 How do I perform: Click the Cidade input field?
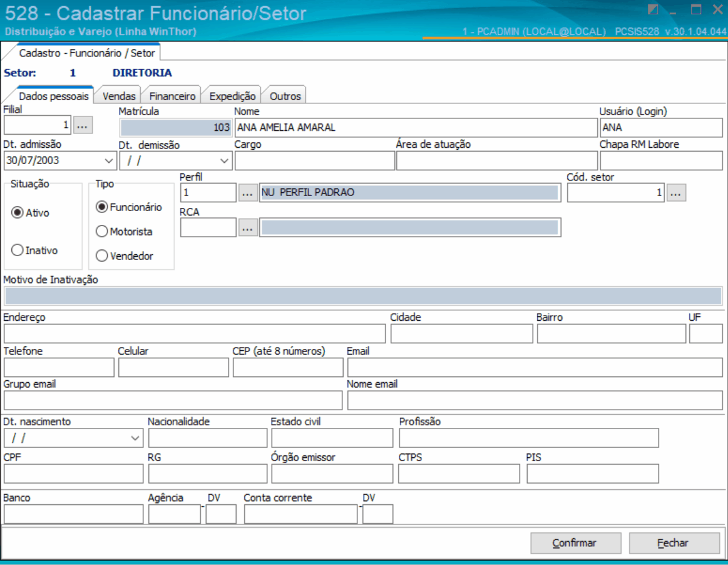tap(461, 334)
